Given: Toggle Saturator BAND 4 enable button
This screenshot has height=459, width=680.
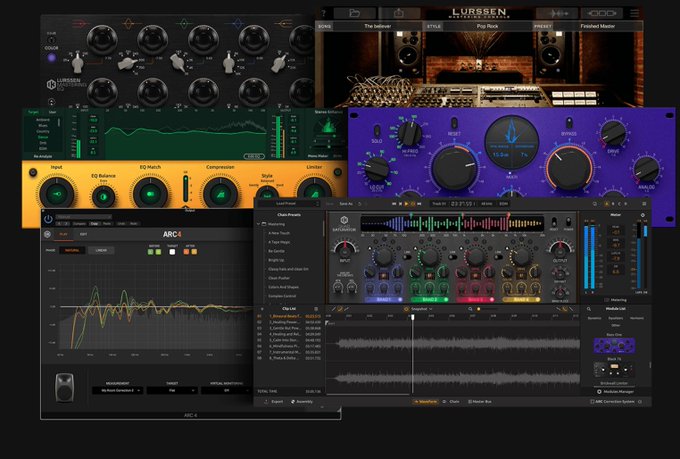Looking at the screenshot, I should coord(538,299).
